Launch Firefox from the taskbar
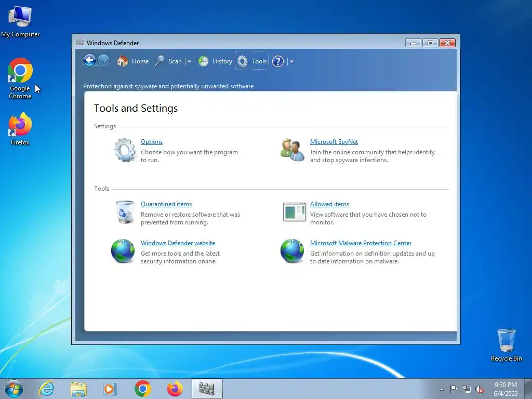532x399 pixels. click(x=175, y=389)
